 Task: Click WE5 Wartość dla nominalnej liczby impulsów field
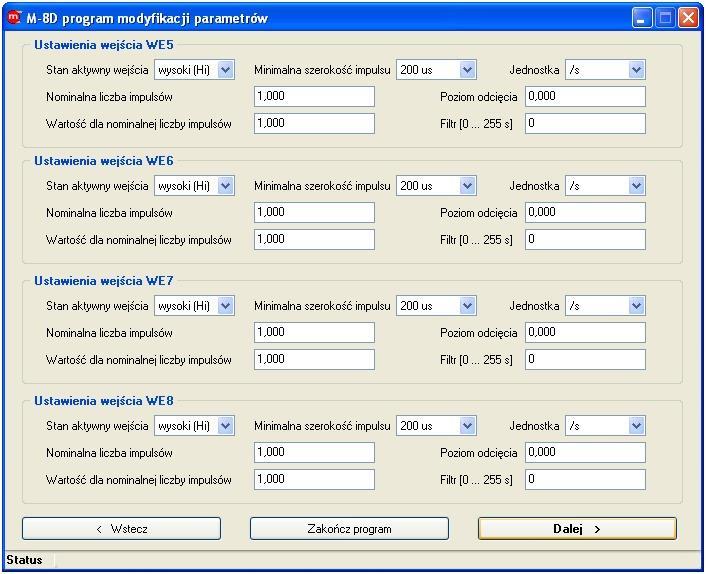[314, 124]
